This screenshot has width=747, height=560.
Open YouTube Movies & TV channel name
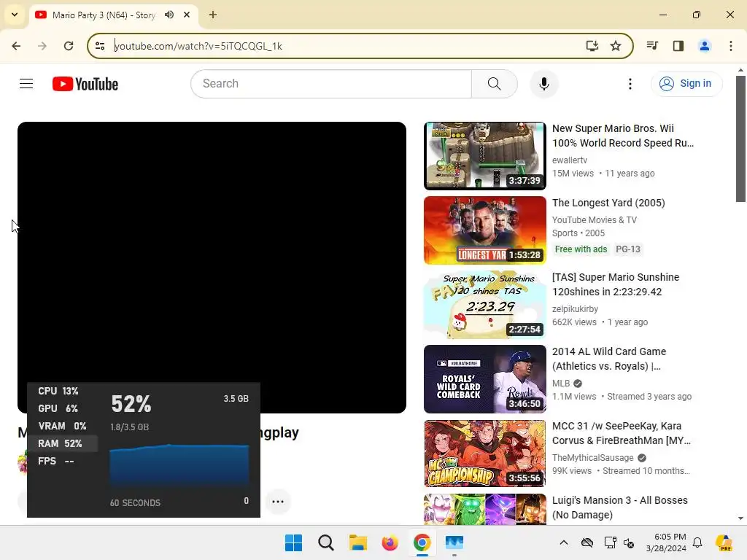[x=594, y=220]
